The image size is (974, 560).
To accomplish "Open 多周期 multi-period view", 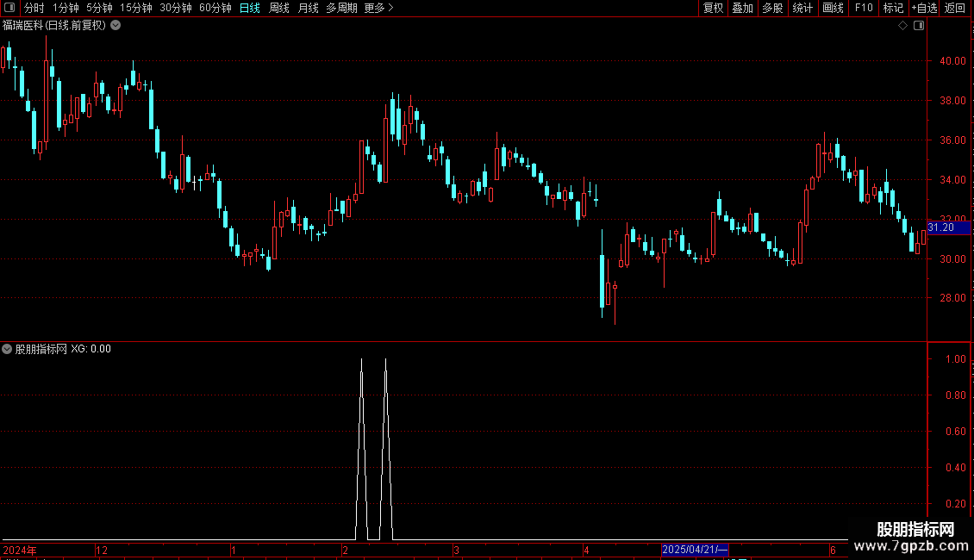I will pos(341,8).
